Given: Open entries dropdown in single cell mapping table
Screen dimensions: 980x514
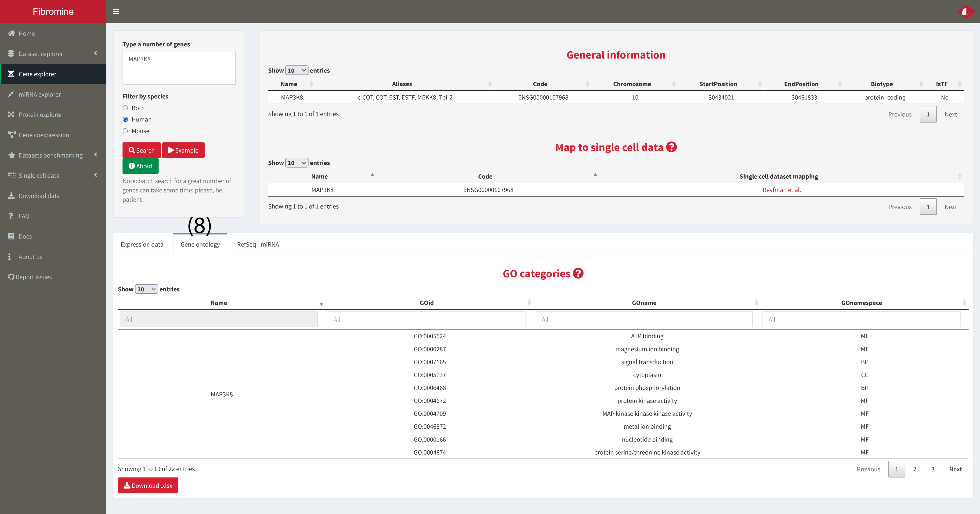Looking at the screenshot, I should [x=297, y=163].
